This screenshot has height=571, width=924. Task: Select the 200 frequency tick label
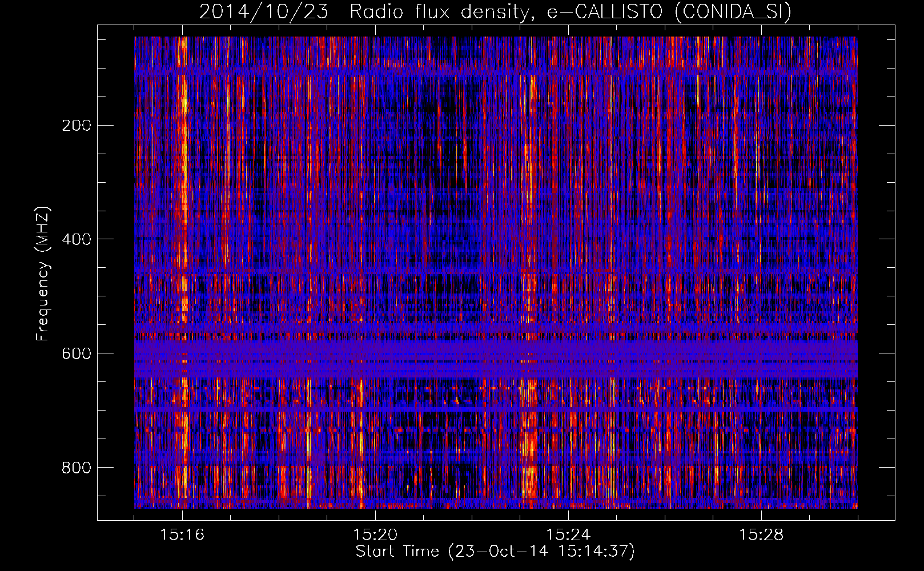coord(77,126)
